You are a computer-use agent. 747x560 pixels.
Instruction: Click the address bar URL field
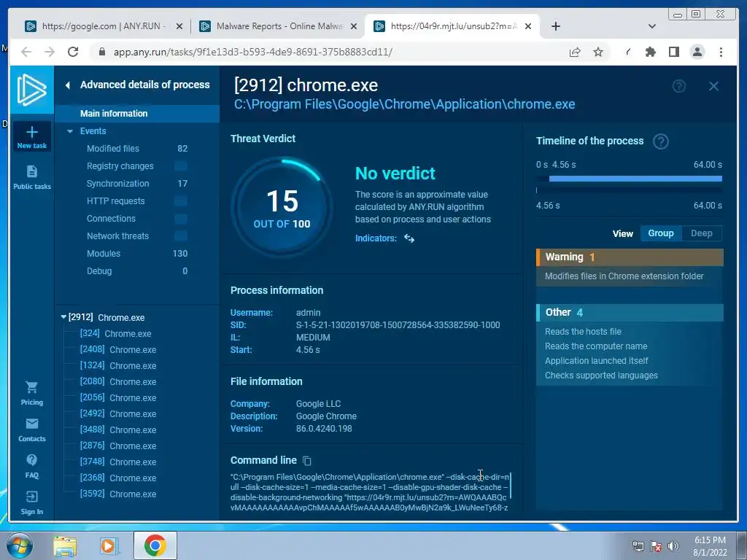point(329,52)
